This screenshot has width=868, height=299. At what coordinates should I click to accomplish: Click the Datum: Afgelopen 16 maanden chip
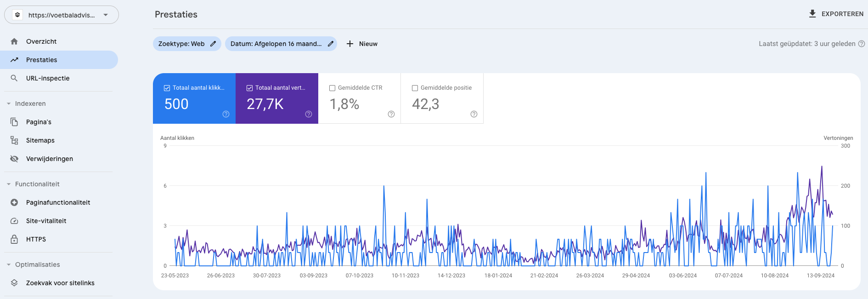point(281,44)
